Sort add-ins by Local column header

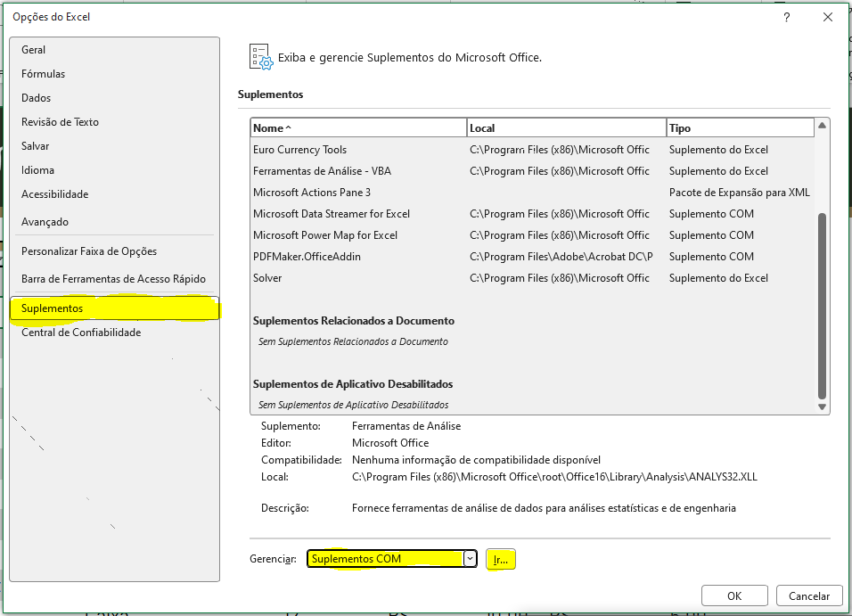coord(566,127)
